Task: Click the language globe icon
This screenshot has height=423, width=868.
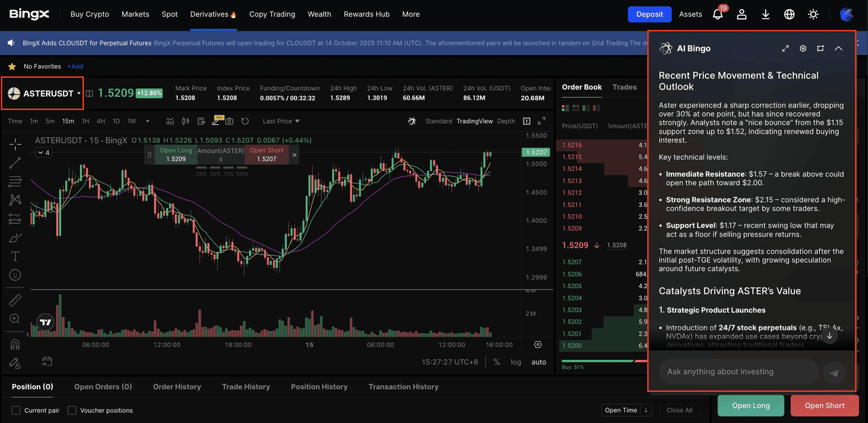Action: pos(789,14)
